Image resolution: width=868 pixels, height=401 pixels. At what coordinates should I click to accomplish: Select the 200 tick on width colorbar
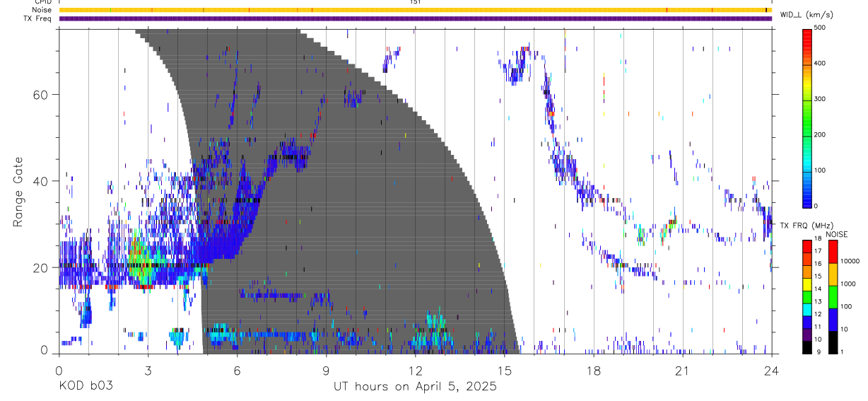(x=821, y=134)
